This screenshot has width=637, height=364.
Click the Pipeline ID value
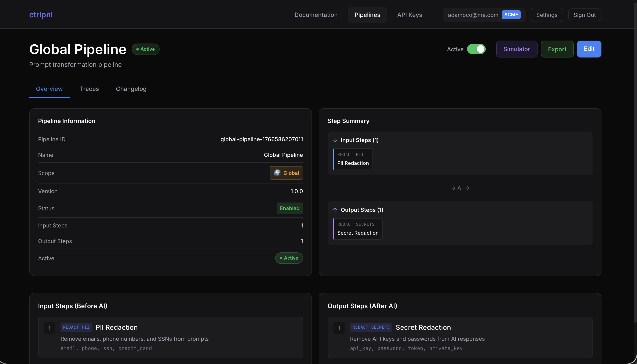tap(262, 139)
